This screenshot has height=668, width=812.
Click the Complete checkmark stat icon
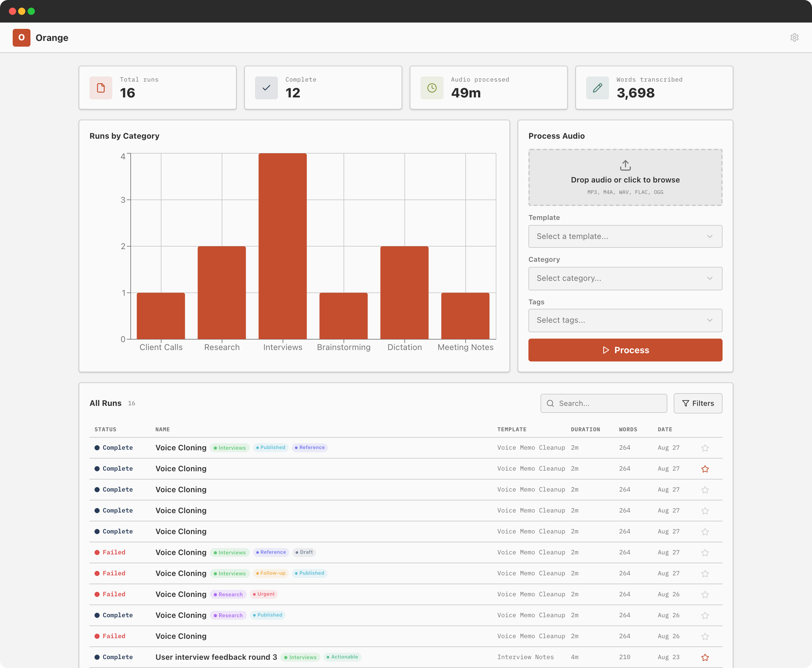(266, 88)
